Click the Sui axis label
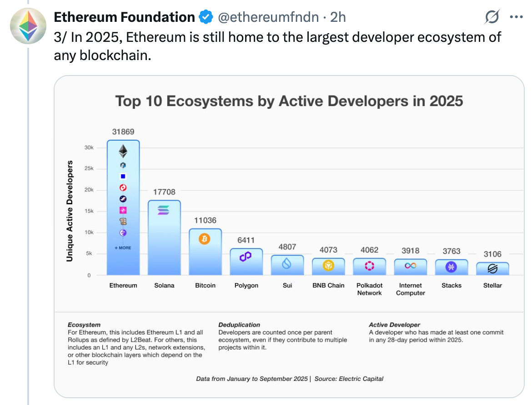Screen dimensions: 532x405 [287, 285]
